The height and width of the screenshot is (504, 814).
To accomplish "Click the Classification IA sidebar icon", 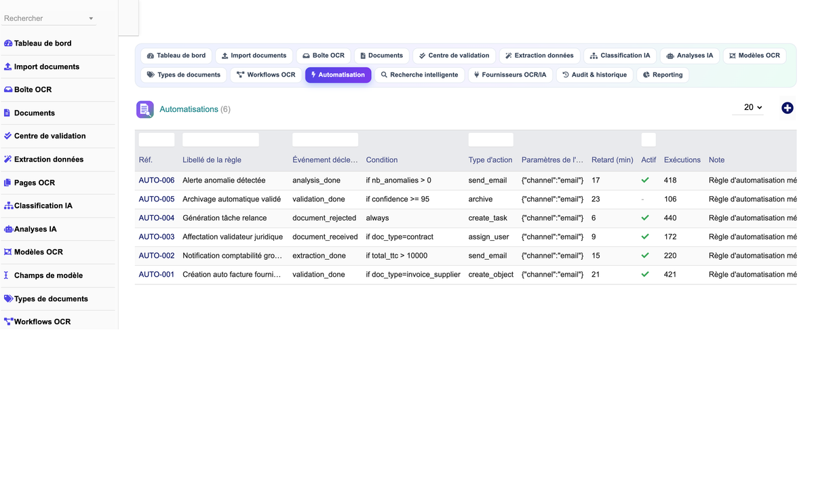I will (x=9, y=206).
